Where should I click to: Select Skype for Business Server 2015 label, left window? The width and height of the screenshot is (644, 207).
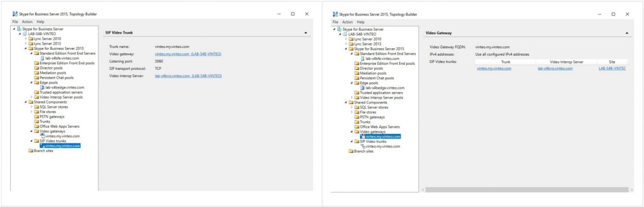[x=59, y=48]
